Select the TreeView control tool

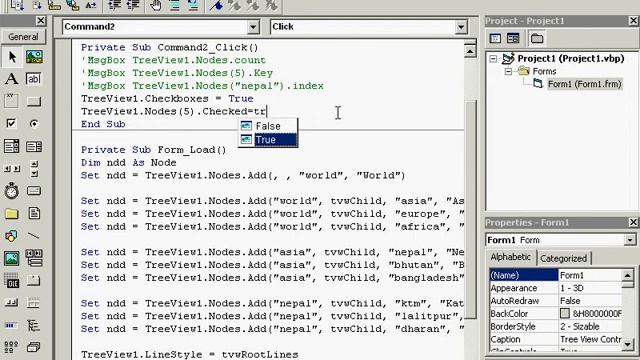34,325
